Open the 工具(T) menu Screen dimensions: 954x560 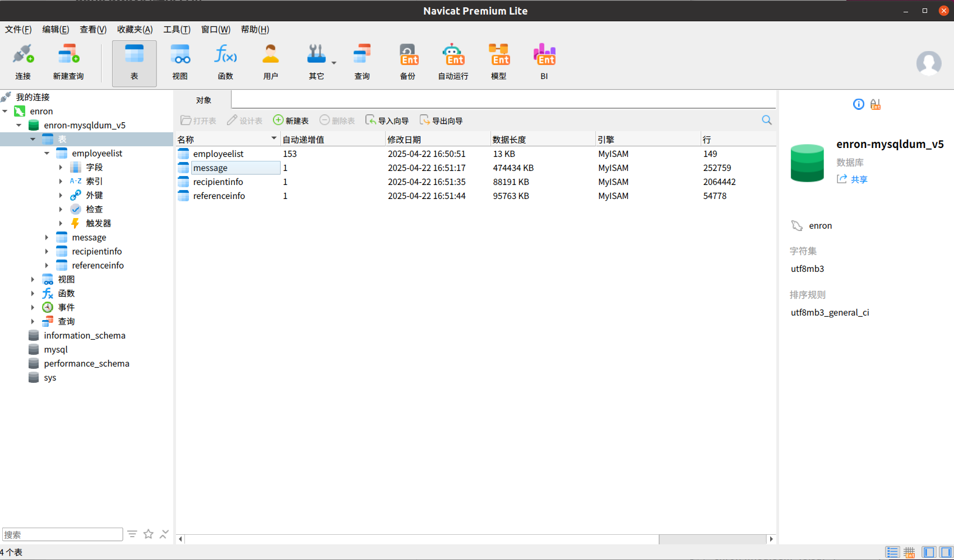[177, 29]
